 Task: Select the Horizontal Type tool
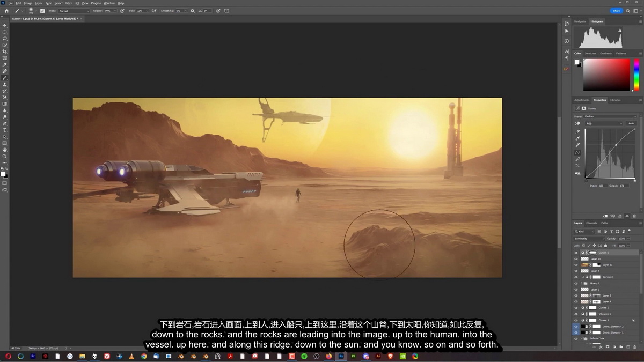[x=5, y=130]
